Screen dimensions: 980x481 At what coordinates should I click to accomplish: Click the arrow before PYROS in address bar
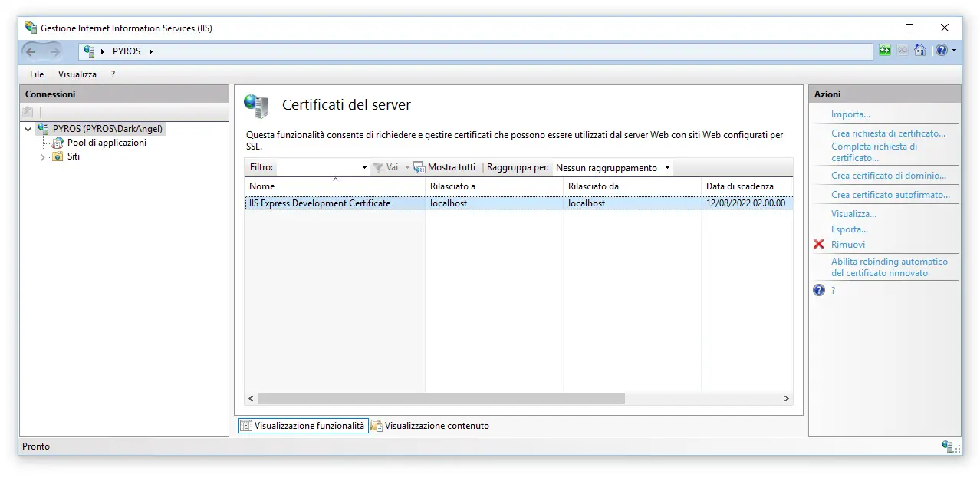tap(103, 51)
